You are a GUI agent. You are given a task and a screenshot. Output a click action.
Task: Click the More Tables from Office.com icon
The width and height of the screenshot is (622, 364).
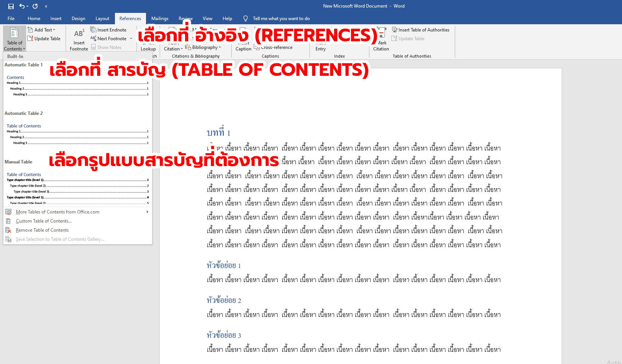[x=8, y=212]
